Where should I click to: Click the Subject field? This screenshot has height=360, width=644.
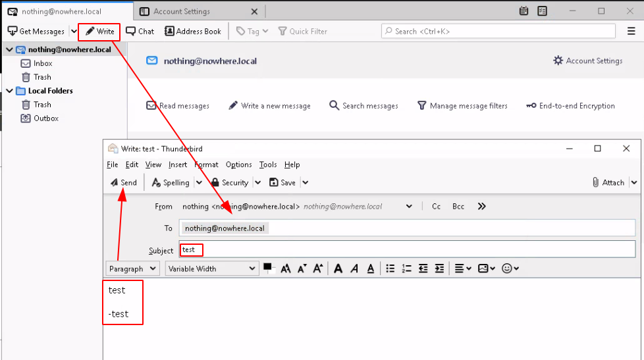407,249
